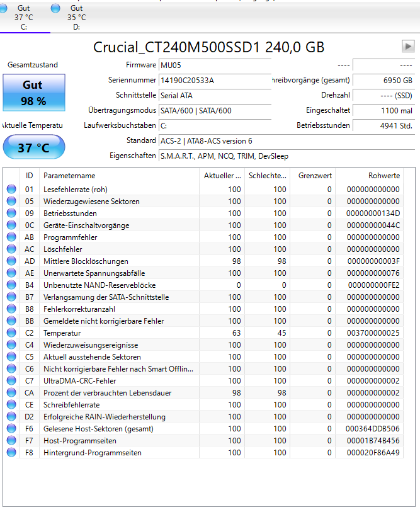
Task: Click status orb for Erfolgreiche RAIN-Wiederherstellung
Action: [11, 417]
